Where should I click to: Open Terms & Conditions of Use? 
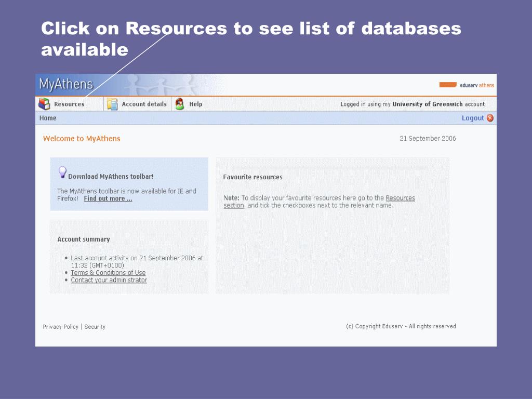(108, 272)
